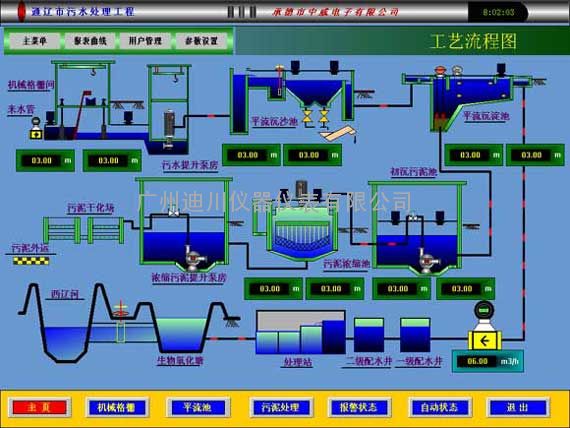Image resolution: width=570 pixels, height=428 pixels.
Task: Open the 主菜单 menu
Action: coord(35,41)
